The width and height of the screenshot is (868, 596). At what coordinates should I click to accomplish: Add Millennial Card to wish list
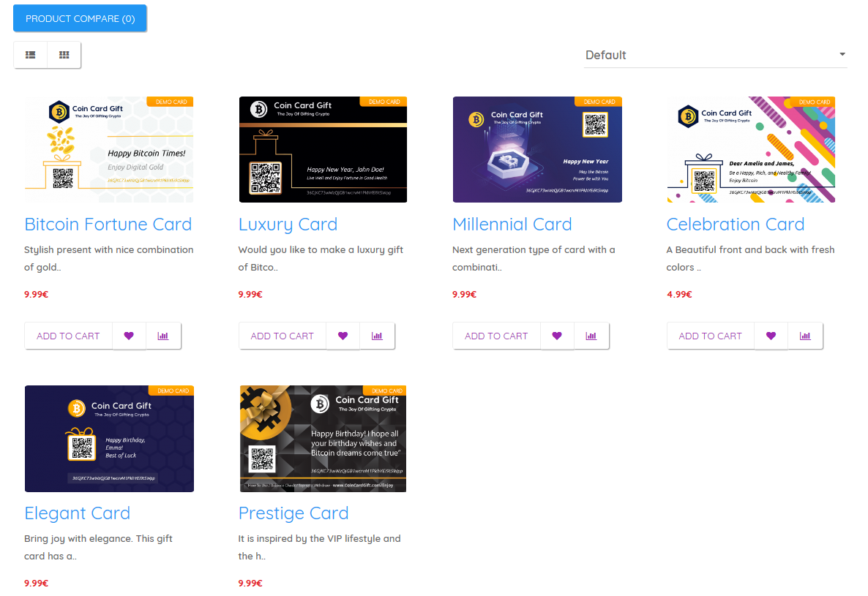(x=557, y=336)
